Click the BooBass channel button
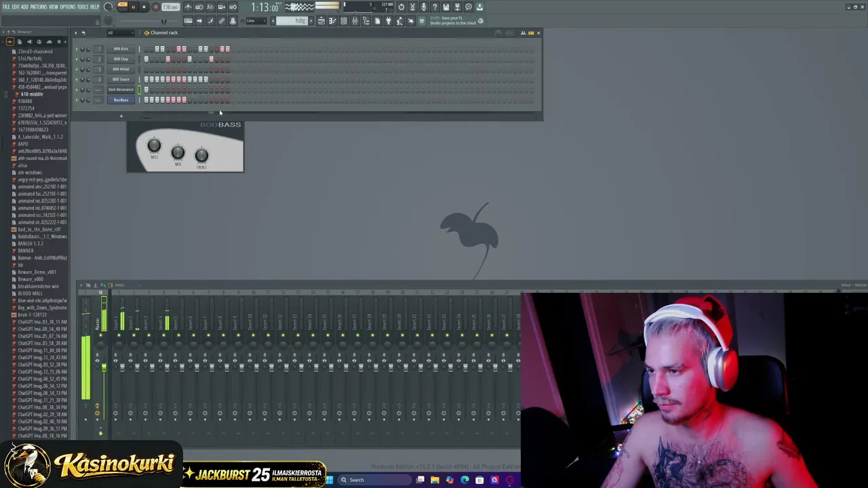 pyautogui.click(x=121, y=100)
